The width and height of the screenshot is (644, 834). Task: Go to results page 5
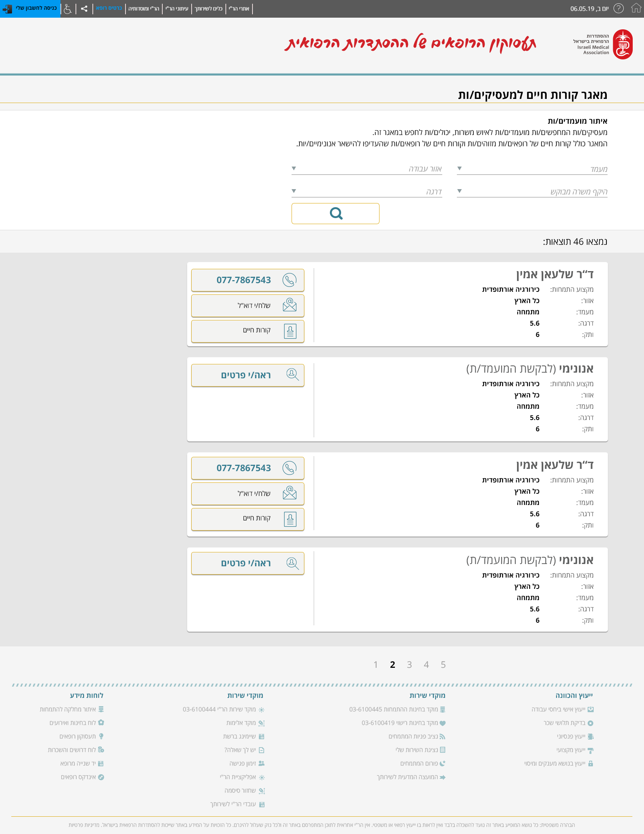pos(443,664)
